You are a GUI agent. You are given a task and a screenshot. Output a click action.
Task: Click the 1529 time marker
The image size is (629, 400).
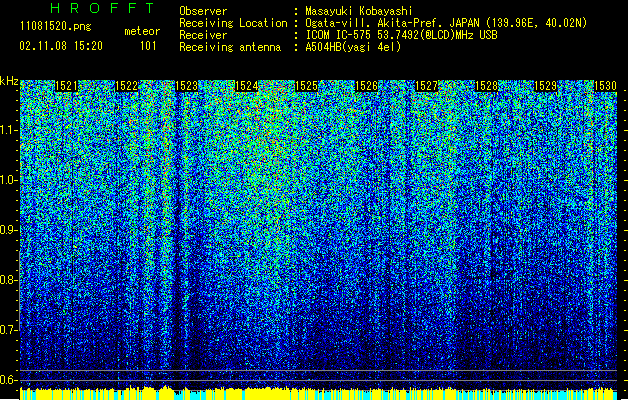(x=546, y=86)
